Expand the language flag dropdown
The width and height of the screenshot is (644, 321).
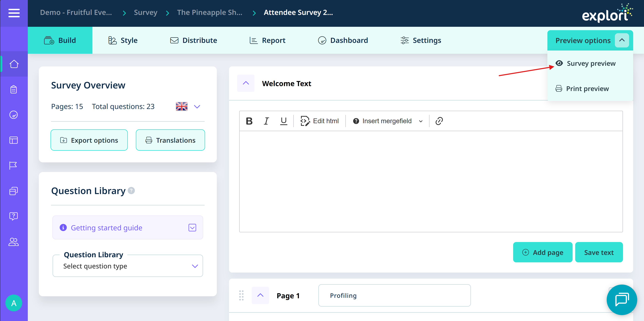[x=197, y=107]
